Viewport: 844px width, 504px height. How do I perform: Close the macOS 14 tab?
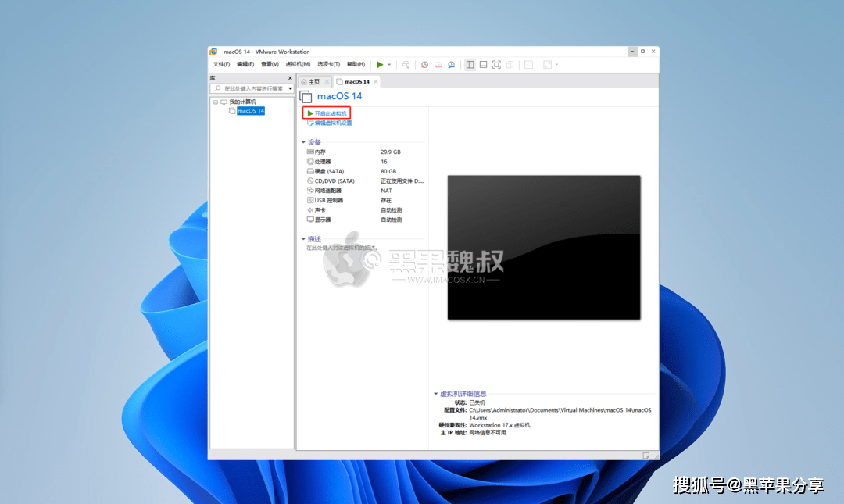click(x=376, y=82)
